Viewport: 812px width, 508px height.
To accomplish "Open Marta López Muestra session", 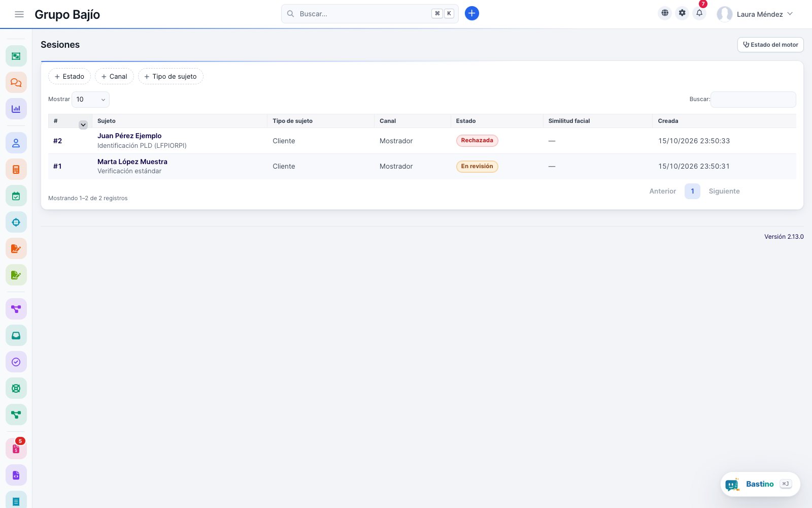I will tap(132, 162).
